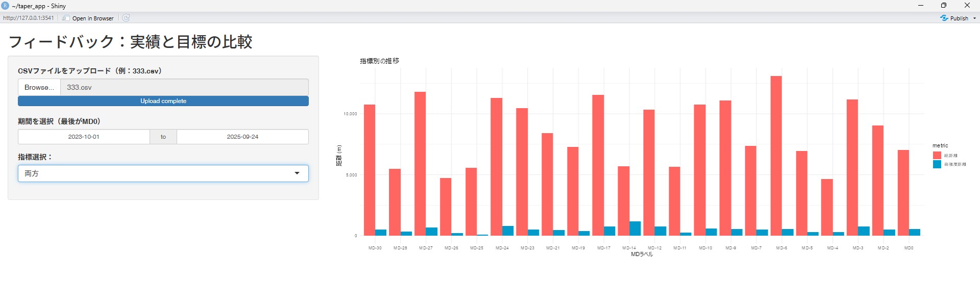980x304 pixels.
Task: Click the Upload complete progress bar
Action: (x=163, y=101)
